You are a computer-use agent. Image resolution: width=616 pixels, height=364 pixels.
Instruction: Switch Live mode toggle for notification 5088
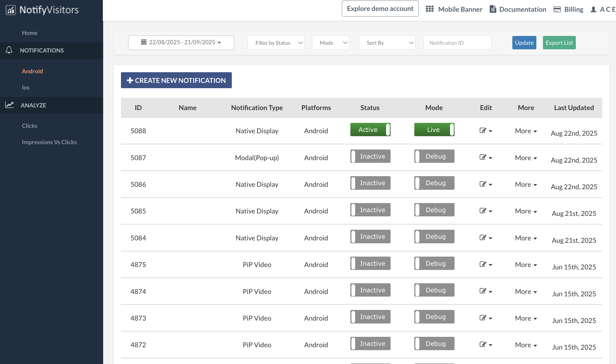point(434,130)
